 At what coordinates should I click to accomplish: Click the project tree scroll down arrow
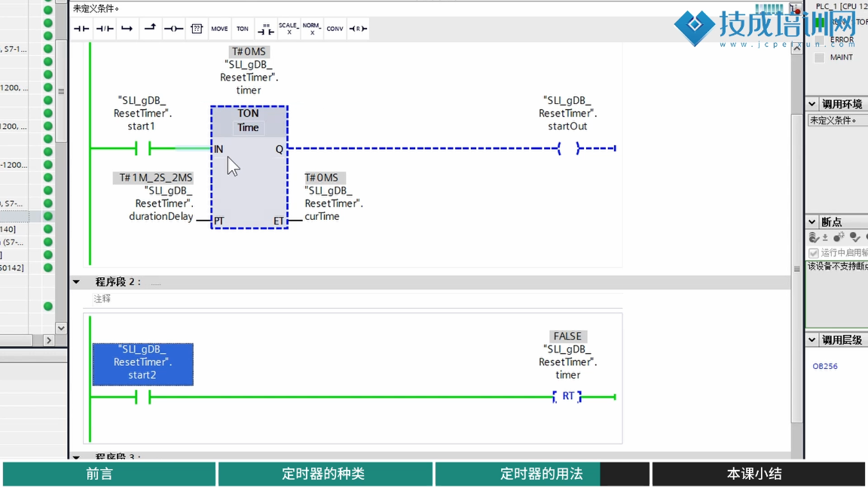pyautogui.click(x=61, y=328)
